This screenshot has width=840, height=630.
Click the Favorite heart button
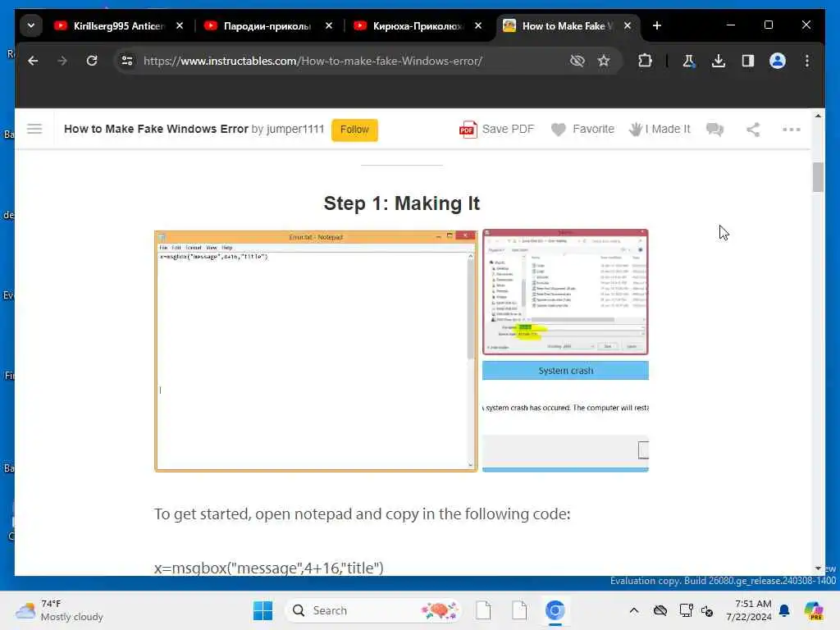click(x=582, y=129)
